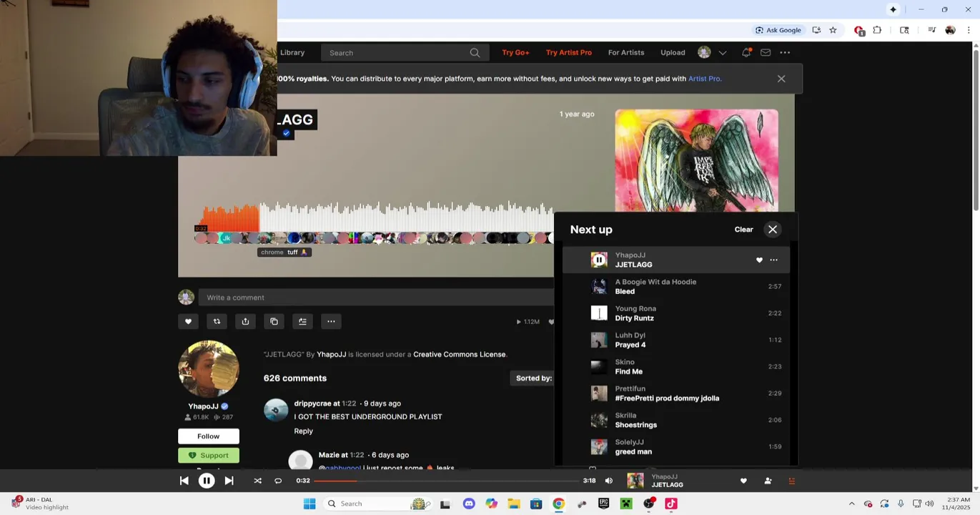Seek using the bottom player progress bar

(x=446, y=481)
